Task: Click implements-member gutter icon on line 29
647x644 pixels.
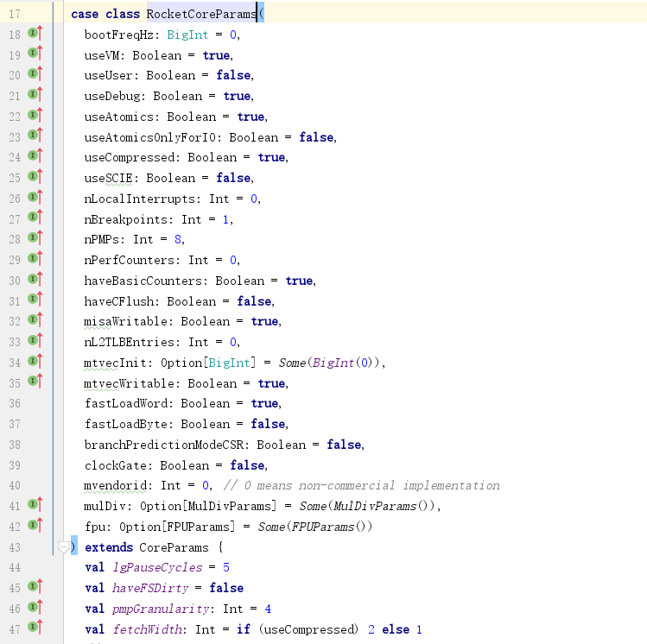Action: coord(35,258)
